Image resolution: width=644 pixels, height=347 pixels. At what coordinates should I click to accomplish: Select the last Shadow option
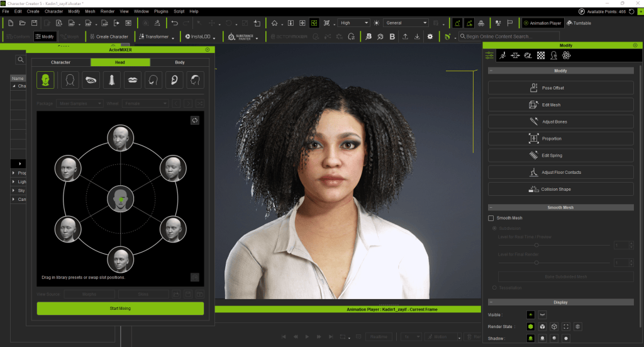click(566, 338)
